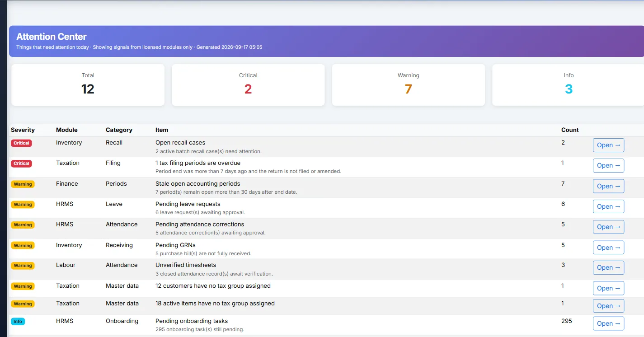Select '1 tax filing periods are overdue' text
This screenshot has height=337, width=644.
[x=198, y=163]
